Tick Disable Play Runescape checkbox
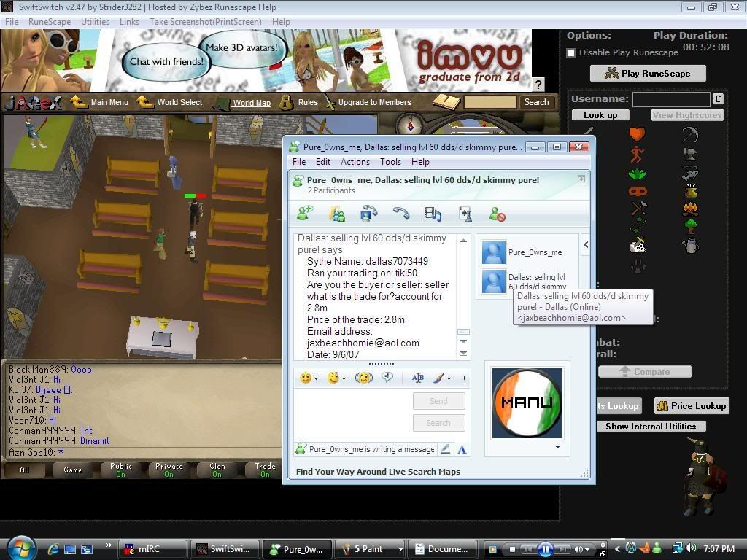The width and height of the screenshot is (747, 560). 570,52
